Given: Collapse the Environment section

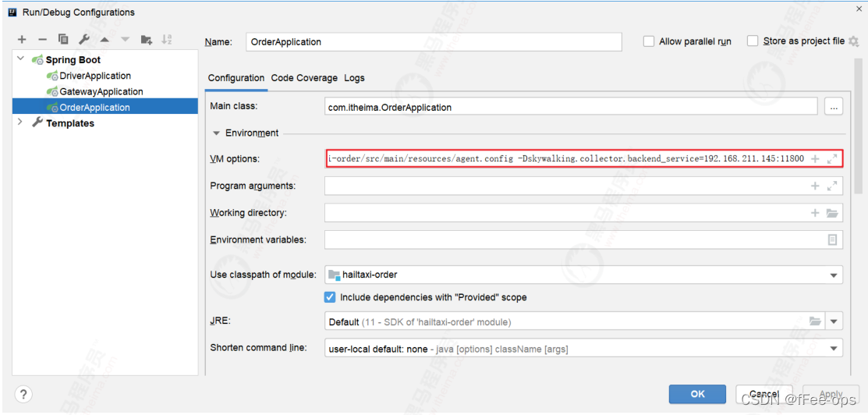Looking at the screenshot, I should [217, 133].
